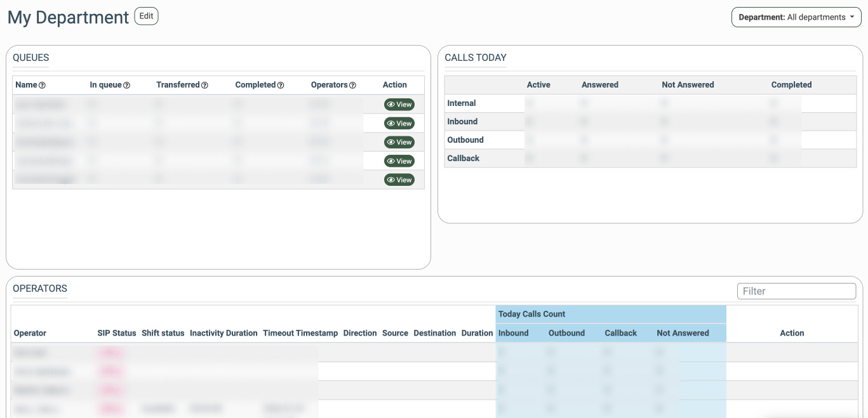
Task: Click the Not Answered header in Operators
Action: [683, 333]
